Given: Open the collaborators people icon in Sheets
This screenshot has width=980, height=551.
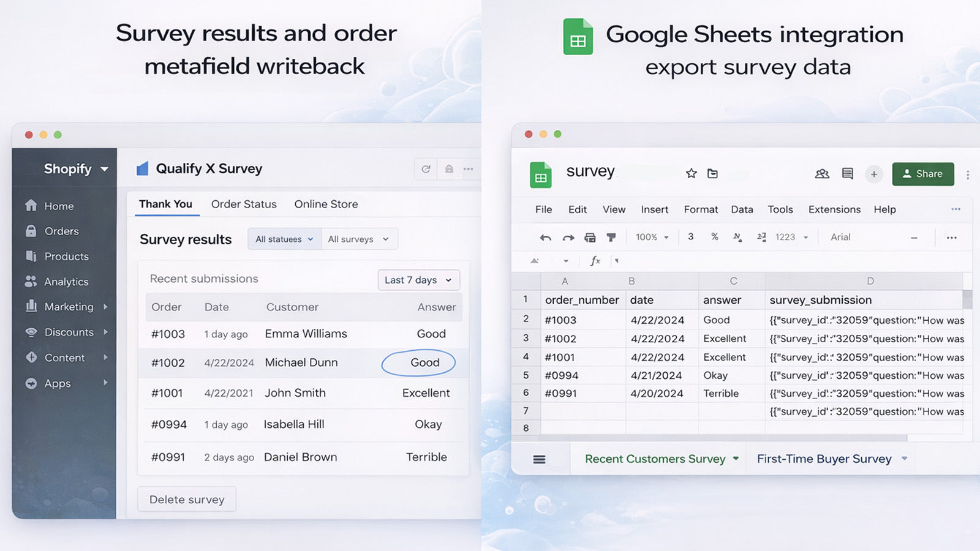Looking at the screenshot, I should (822, 174).
